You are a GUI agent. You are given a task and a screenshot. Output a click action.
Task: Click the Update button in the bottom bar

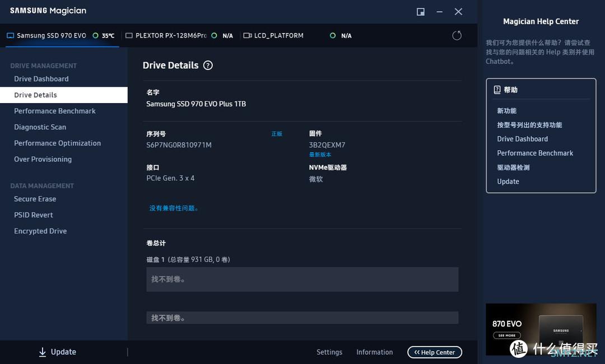(58, 352)
